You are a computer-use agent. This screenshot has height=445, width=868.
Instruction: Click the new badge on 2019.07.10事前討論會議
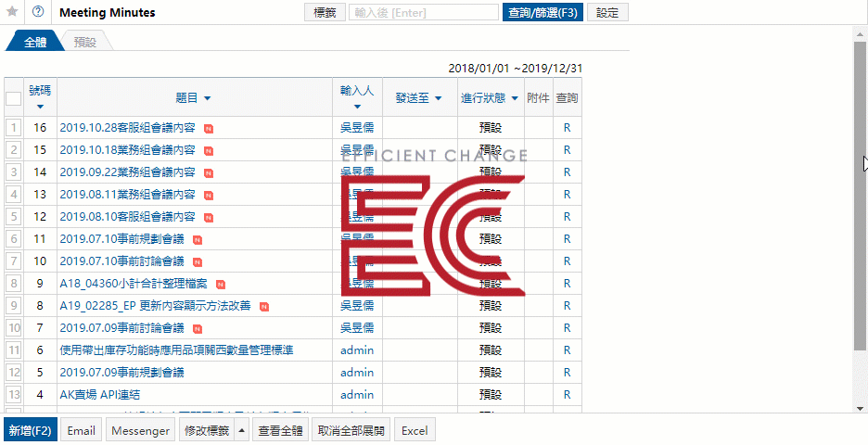click(x=198, y=262)
